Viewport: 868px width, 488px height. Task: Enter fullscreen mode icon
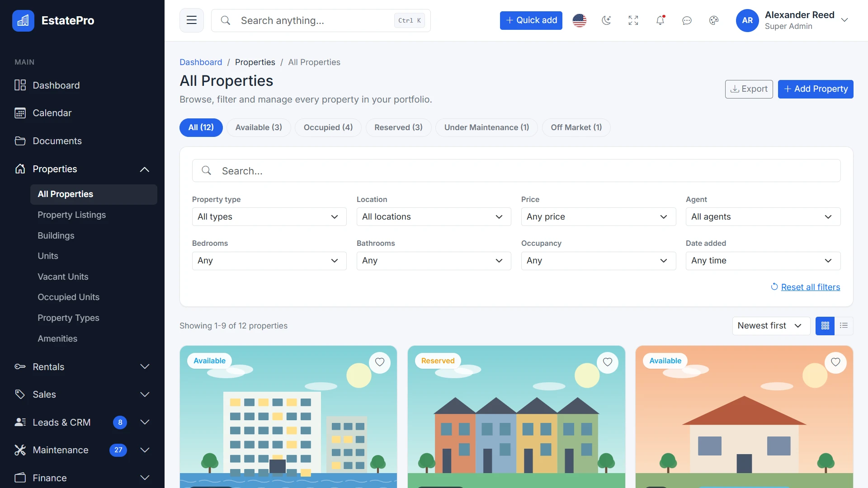[633, 20]
